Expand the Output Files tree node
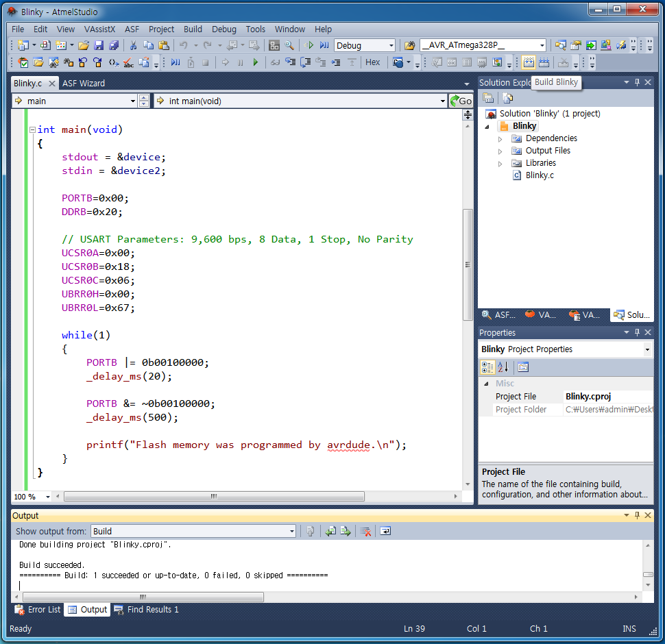665x644 pixels. coord(500,151)
